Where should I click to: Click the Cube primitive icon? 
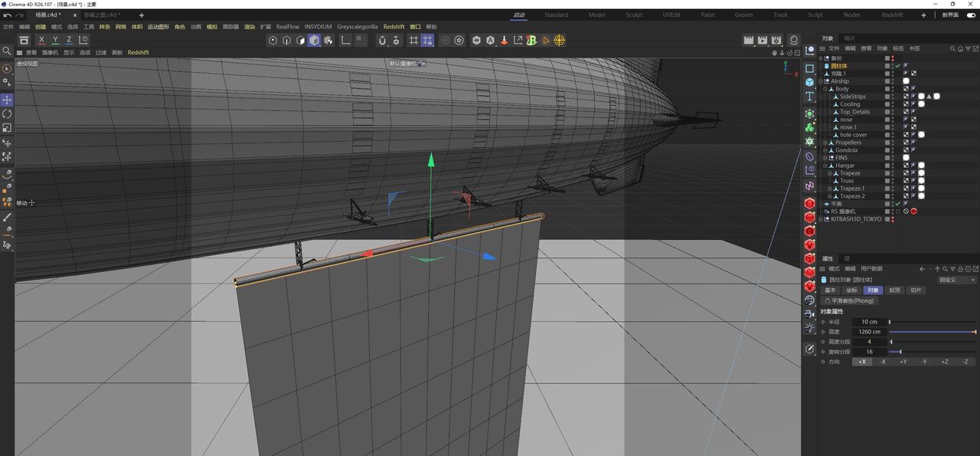click(809, 82)
